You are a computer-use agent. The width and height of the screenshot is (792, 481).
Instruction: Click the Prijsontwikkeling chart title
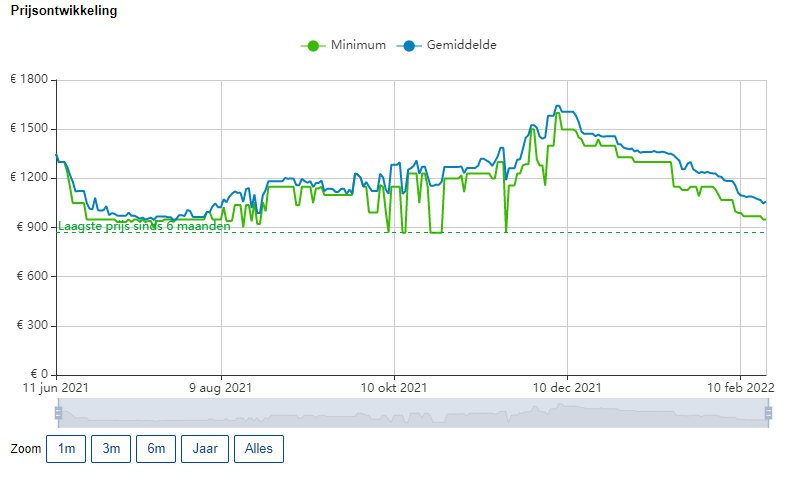tap(64, 11)
